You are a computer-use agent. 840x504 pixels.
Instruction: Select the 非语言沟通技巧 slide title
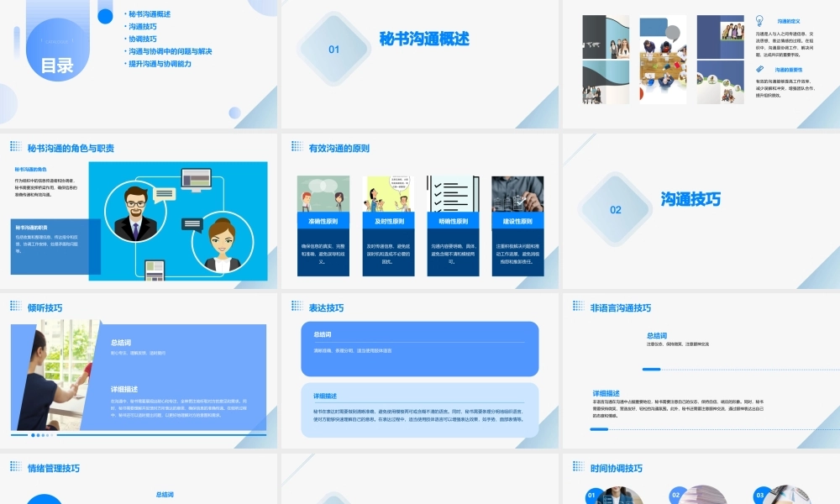(x=621, y=308)
